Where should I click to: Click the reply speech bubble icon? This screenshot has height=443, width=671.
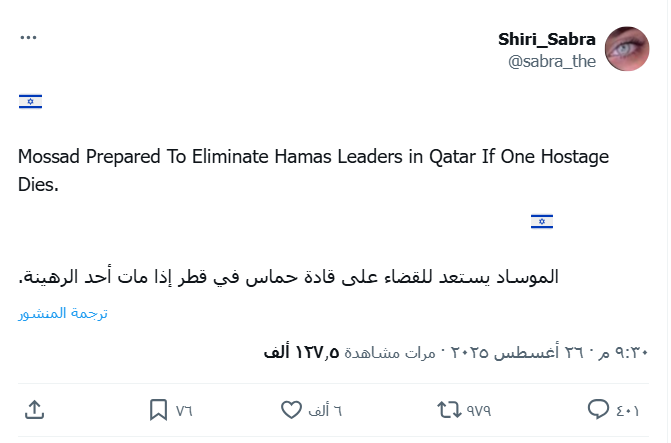pyautogui.click(x=599, y=410)
